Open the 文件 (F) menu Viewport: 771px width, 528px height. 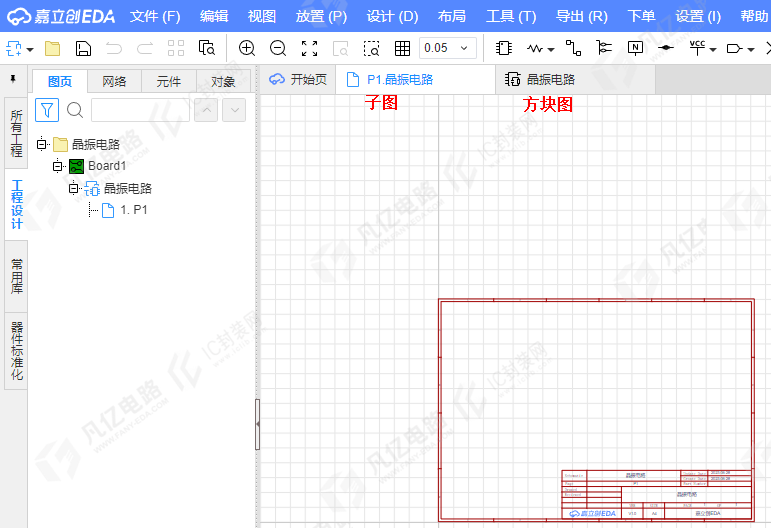(155, 16)
